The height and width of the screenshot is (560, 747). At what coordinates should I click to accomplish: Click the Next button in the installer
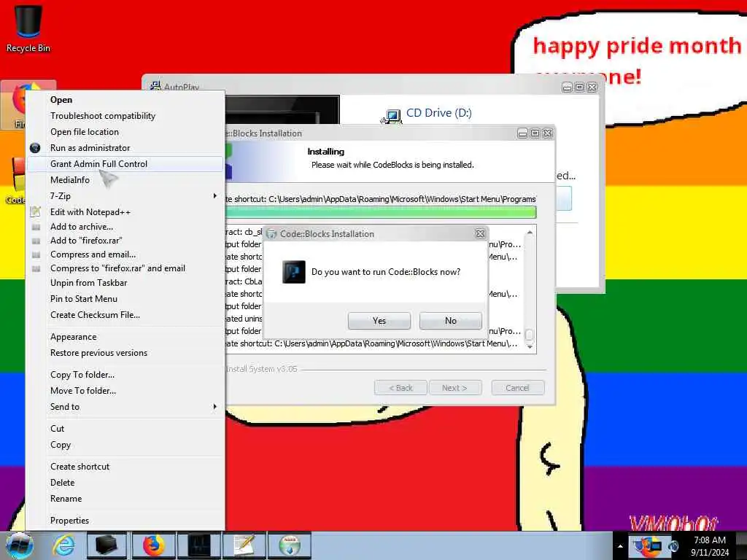[455, 388]
